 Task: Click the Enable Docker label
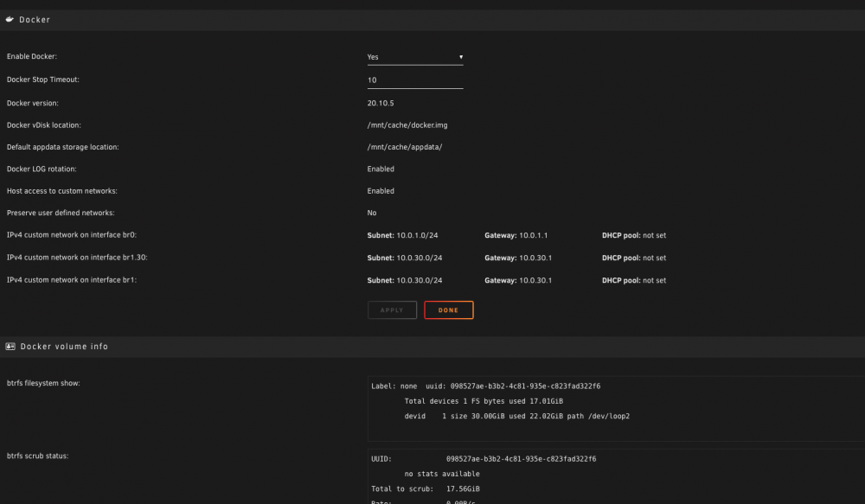coord(31,56)
